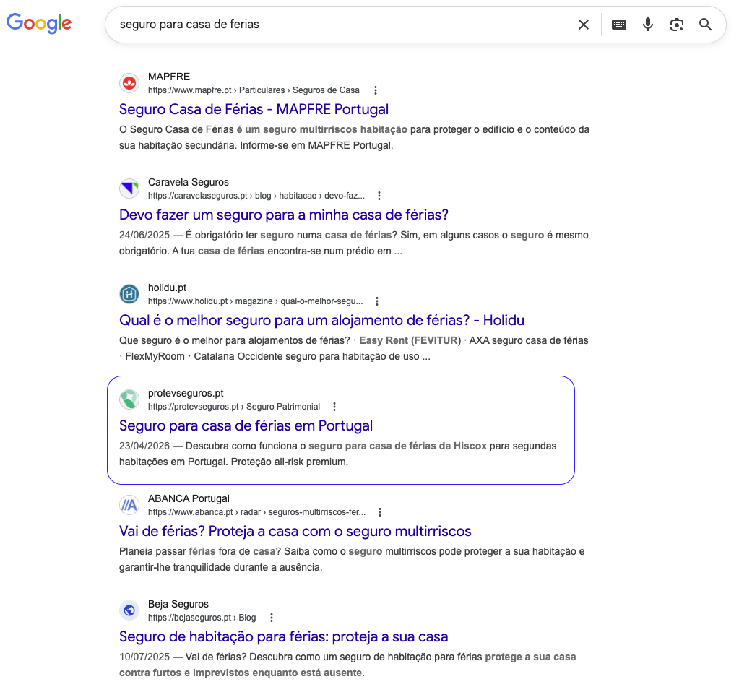Image resolution: width=752 pixels, height=700 pixels.
Task: Open more options for the holidu.pt result
Action: tap(377, 301)
